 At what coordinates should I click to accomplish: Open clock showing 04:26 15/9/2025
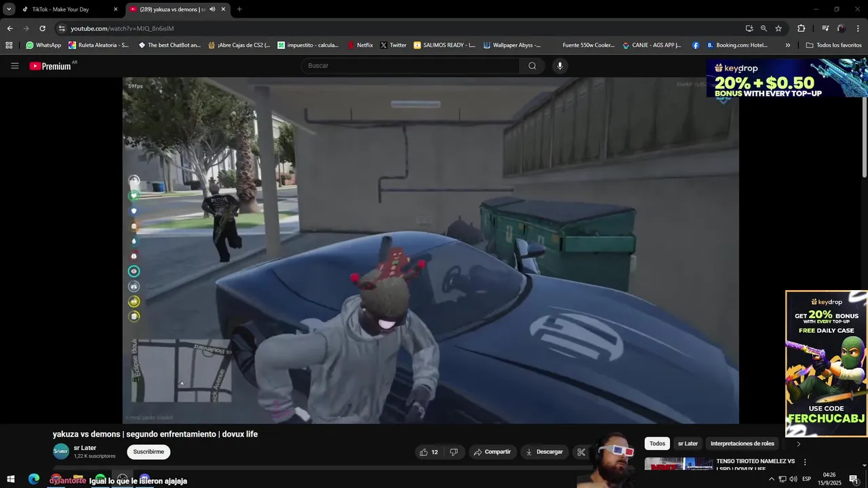click(x=829, y=479)
